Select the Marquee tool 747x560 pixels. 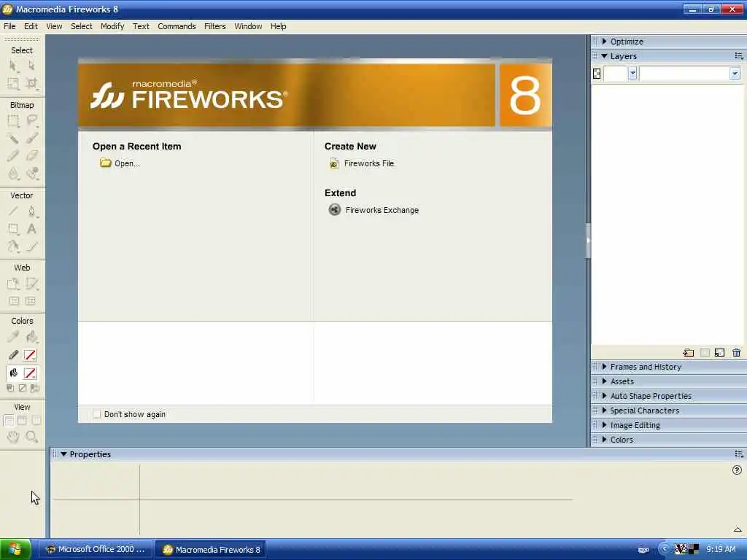pos(13,120)
